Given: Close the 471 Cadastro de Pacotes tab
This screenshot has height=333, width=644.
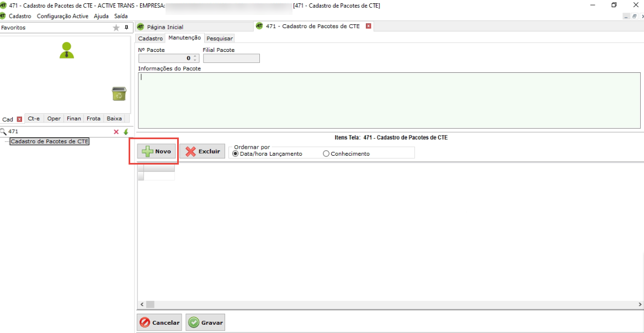Looking at the screenshot, I should pyautogui.click(x=369, y=27).
